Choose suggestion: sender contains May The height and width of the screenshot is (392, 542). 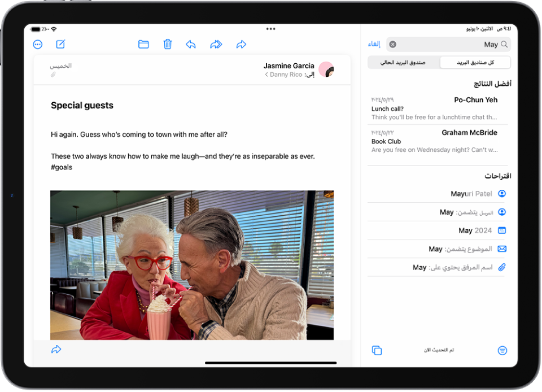(437, 212)
